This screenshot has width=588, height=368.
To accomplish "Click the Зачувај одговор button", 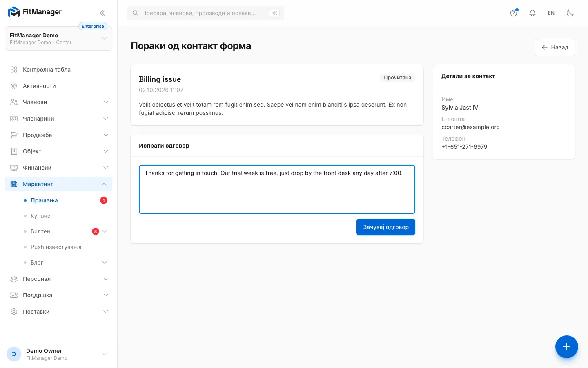I will click(386, 227).
